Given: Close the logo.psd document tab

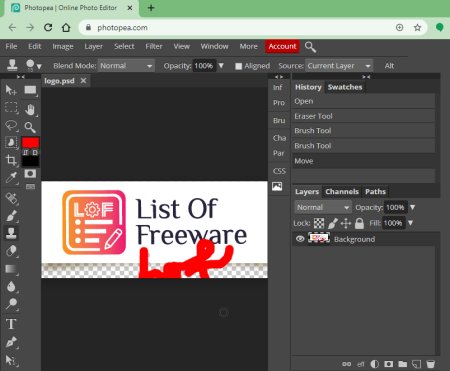Looking at the screenshot, I should 83,81.
